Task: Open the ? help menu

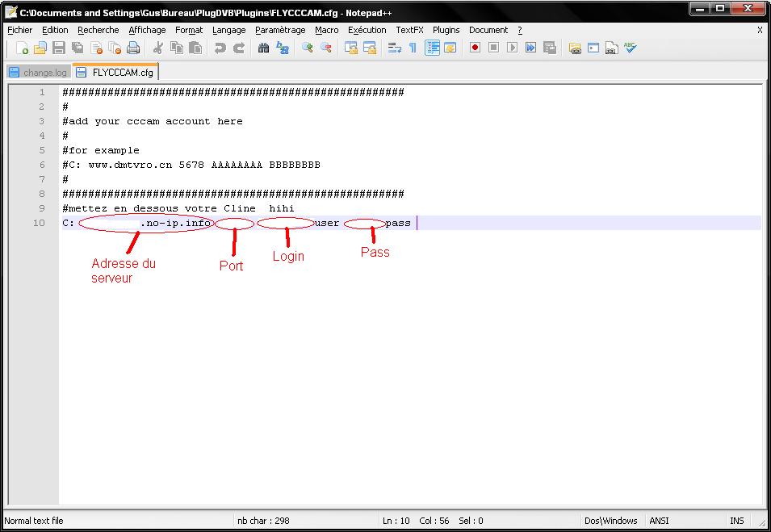Action: click(x=520, y=30)
